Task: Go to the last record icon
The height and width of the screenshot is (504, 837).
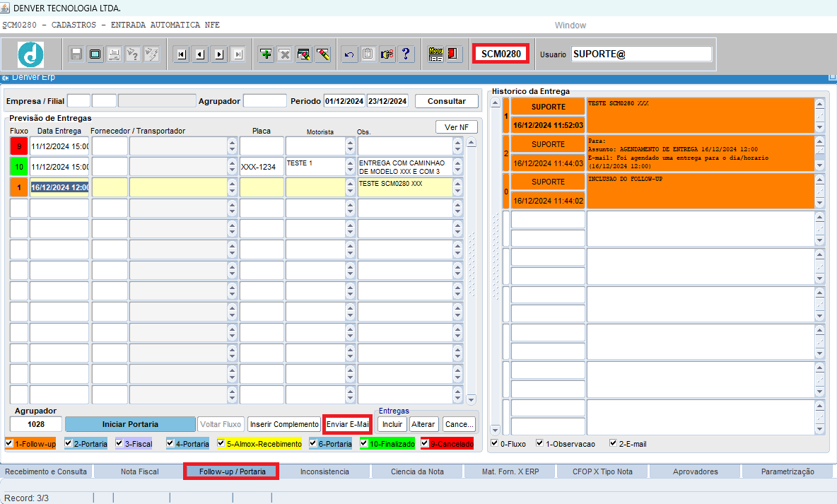Action: 238,54
